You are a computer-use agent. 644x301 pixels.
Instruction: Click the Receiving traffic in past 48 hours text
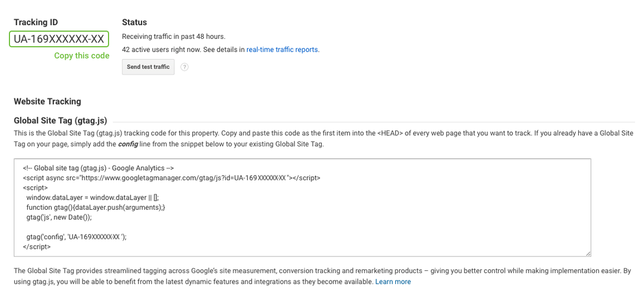pyautogui.click(x=174, y=37)
